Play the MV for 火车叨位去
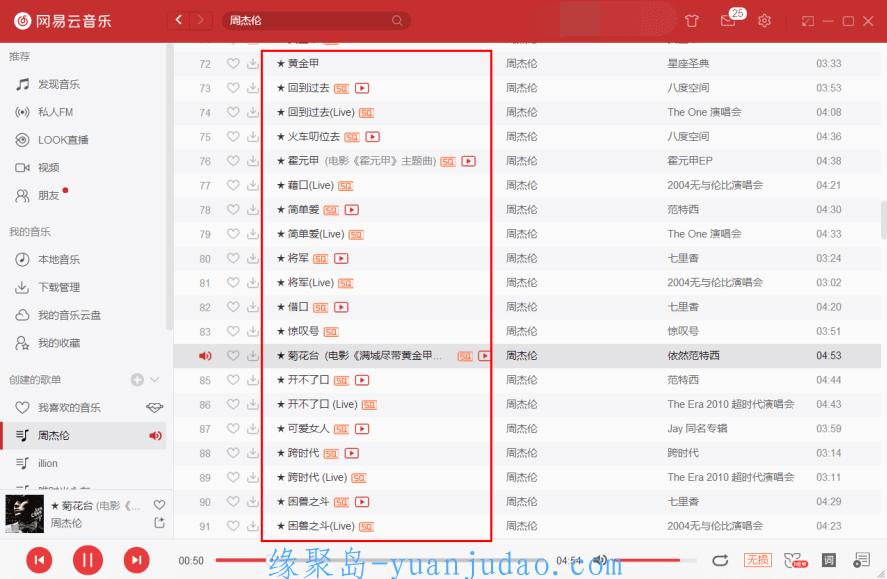887x579 pixels. pyautogui.click(x=372, y=137)
